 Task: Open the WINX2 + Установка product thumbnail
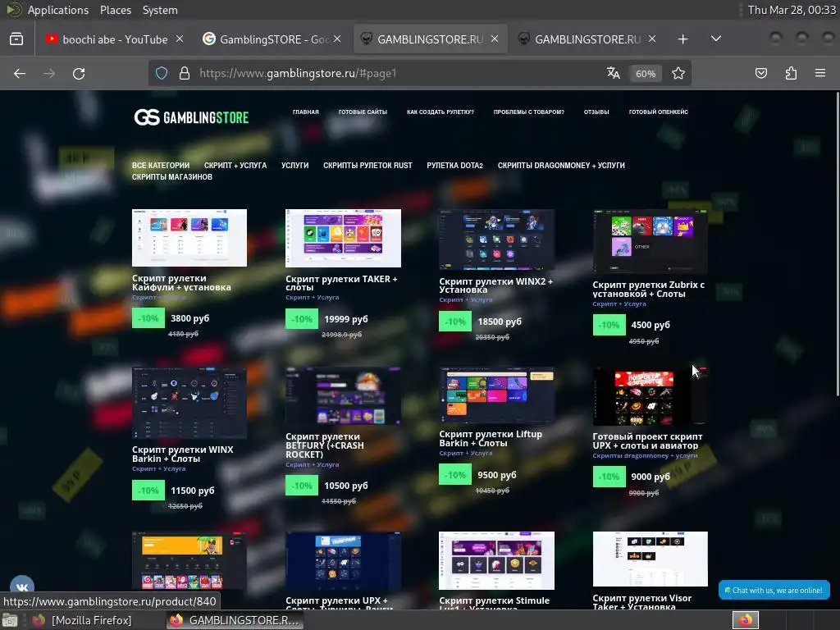click(x=496, y=240)
